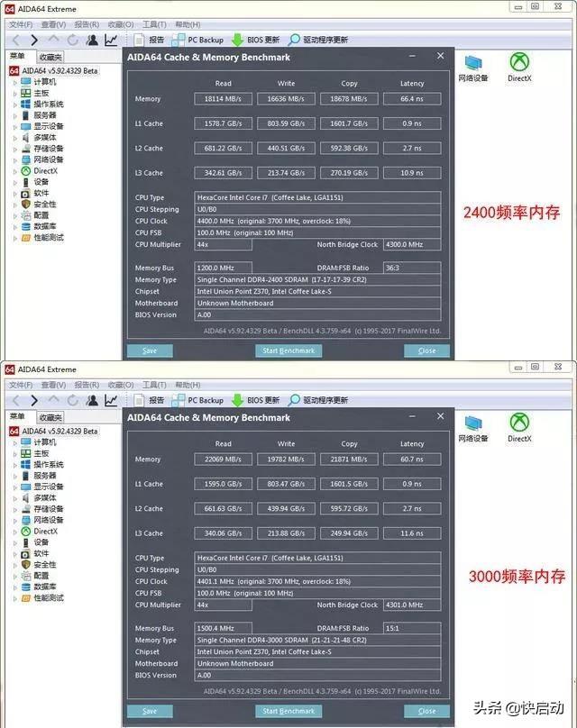Open the 收藏(O) menu in upper window

pos(121,24)
